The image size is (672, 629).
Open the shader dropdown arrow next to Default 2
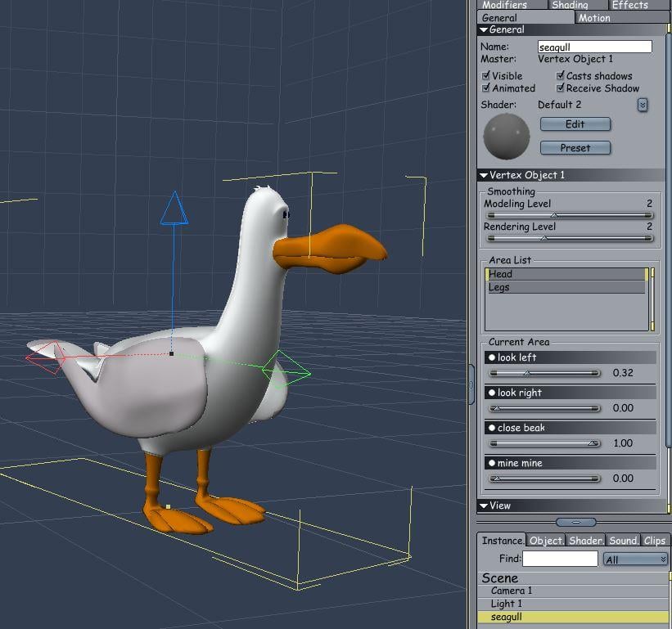point(642,105)
